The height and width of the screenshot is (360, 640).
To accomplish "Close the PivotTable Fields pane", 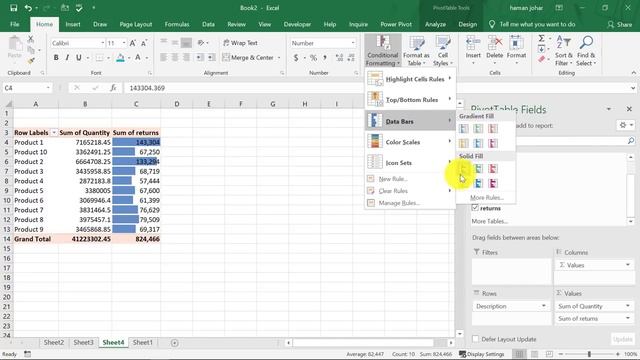I will [x=629, y=109].
